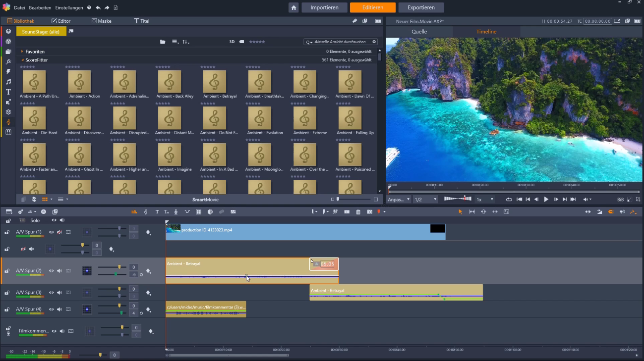Click the Importieren button
644x361 pixels.
pyautogui.click(x=324, y=7)
